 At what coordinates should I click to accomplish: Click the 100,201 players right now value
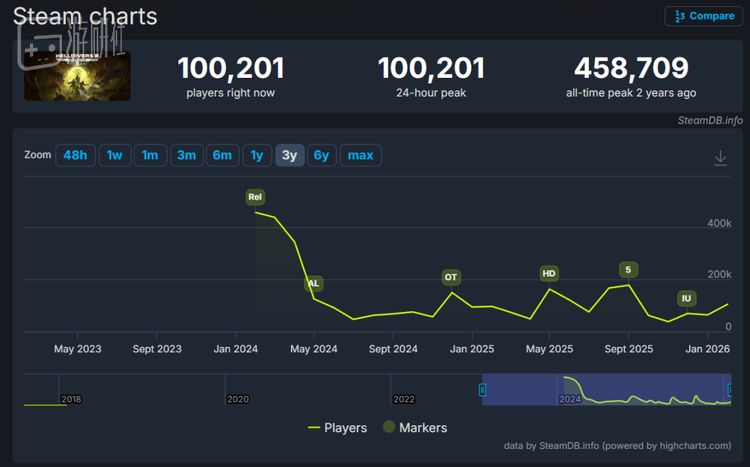[231, 68]
